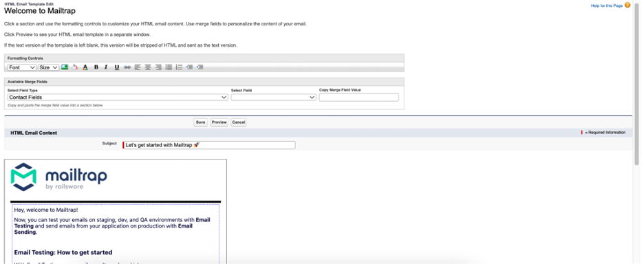This screenshot has width=644, height=264.
Task: Toggle underline formatting
Action: coord(117,67)
